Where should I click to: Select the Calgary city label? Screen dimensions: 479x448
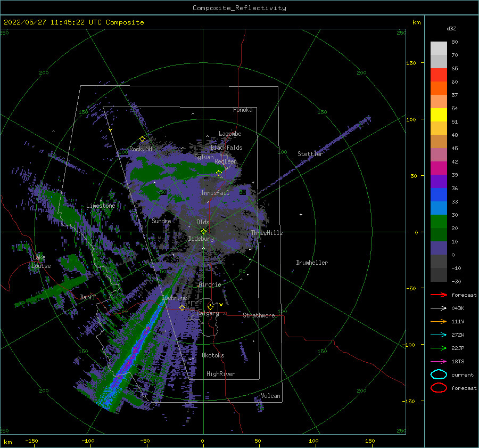208,313
